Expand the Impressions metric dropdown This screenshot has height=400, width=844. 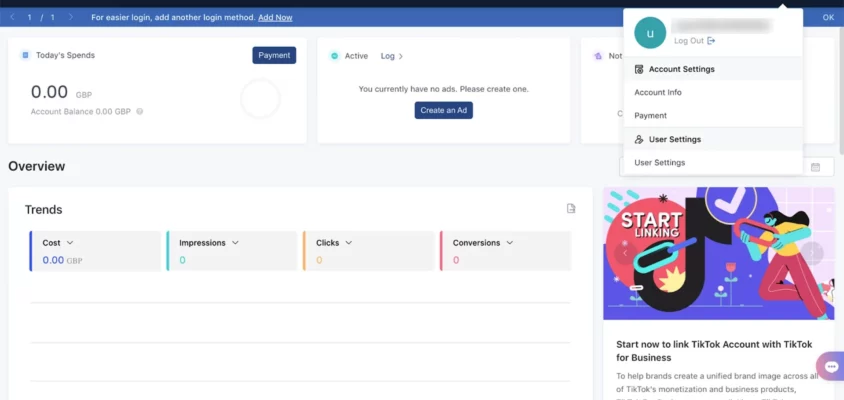point(235,243)
